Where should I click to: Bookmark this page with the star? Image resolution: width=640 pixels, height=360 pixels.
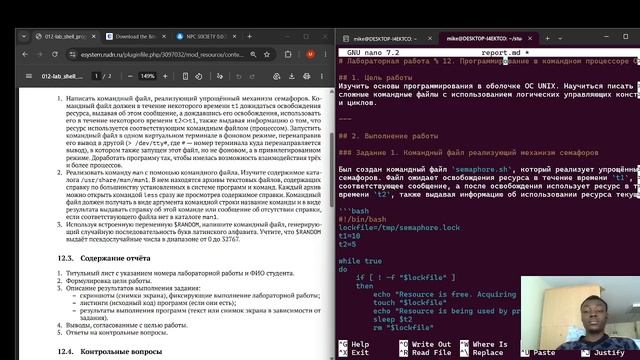tap(267, 54)
